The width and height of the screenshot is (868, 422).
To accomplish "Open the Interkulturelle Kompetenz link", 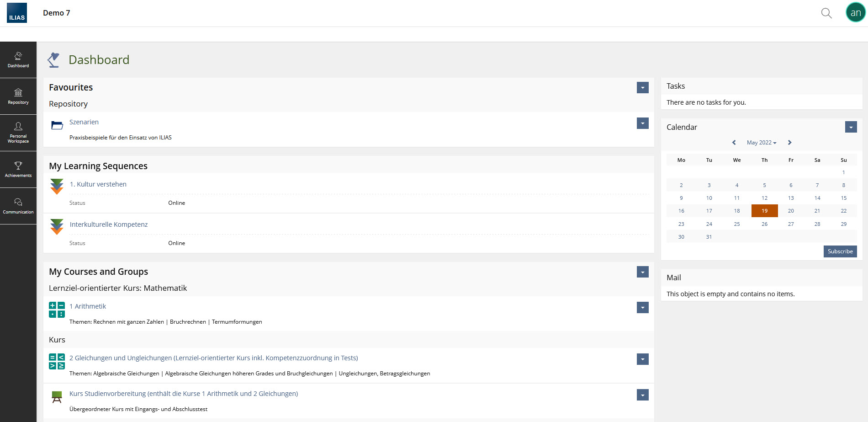I will click(x=109, y=224).
